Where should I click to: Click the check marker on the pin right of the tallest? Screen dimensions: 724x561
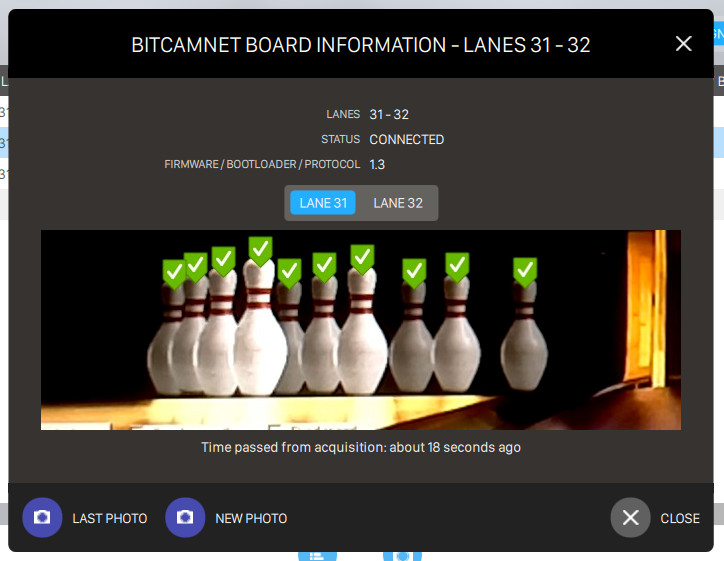[290, 273]
